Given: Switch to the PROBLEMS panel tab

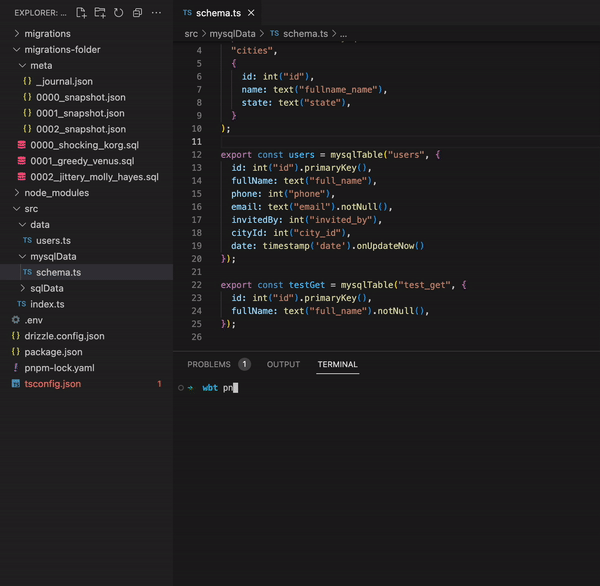Looking at the screenshot, I should point(209,365).
